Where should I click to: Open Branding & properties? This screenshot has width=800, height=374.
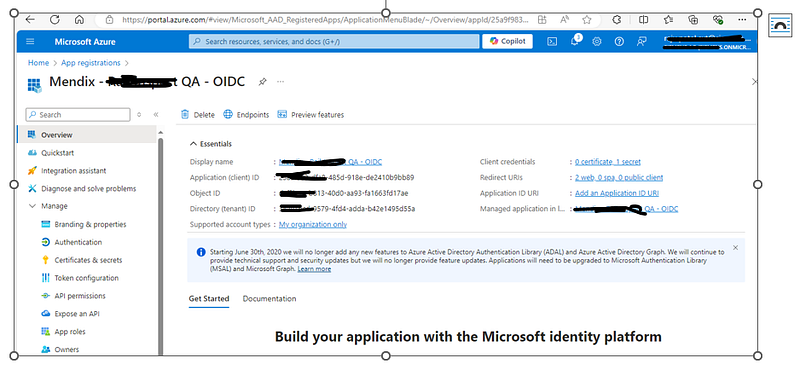click(x=90, y=224)
